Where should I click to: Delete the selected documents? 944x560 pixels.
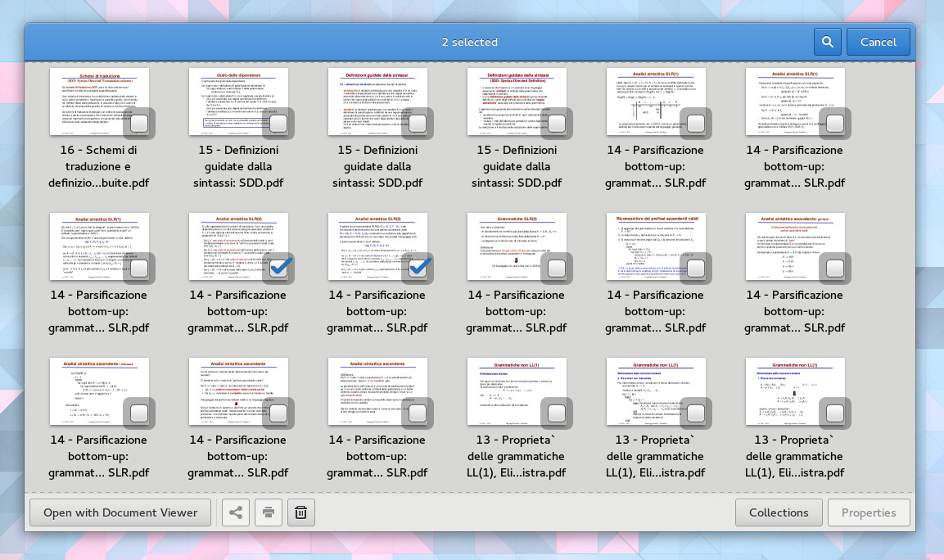click(300, 512)
